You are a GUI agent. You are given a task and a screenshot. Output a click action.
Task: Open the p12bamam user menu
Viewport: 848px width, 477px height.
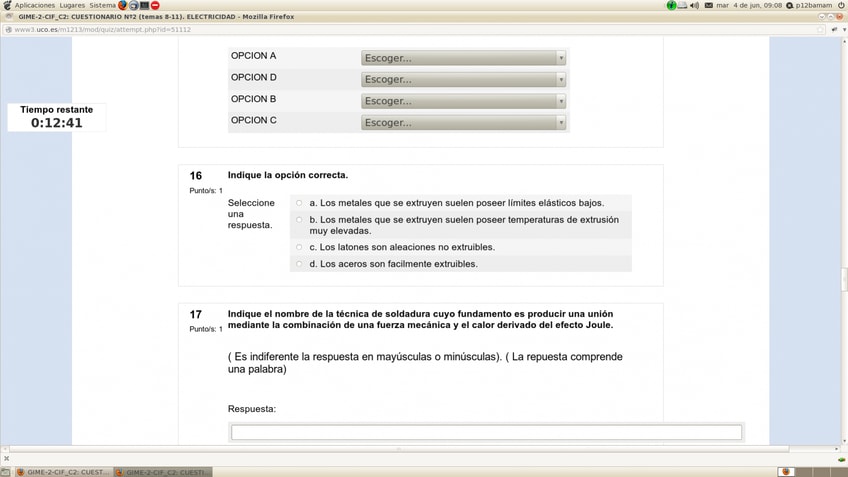[x=809, y=5]
